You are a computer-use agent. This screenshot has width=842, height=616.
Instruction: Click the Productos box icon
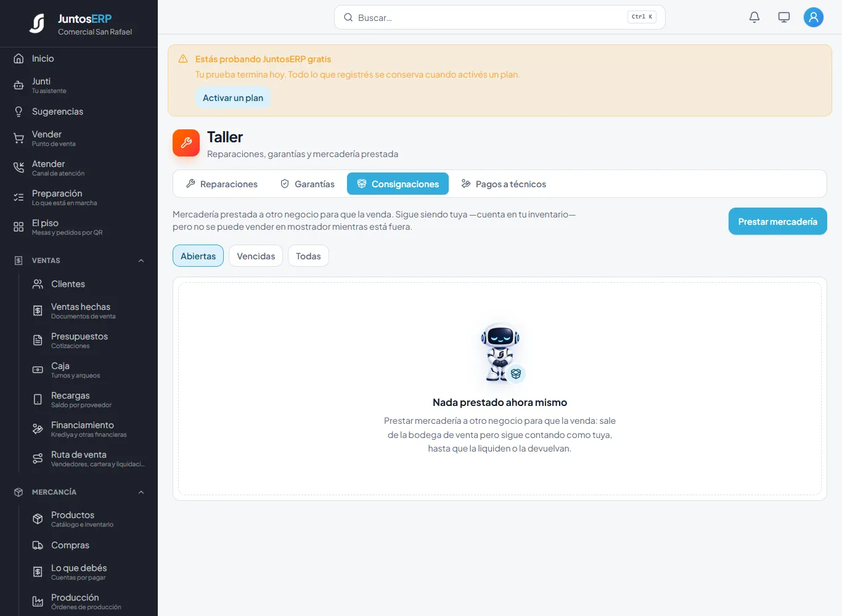click(38, 519)
